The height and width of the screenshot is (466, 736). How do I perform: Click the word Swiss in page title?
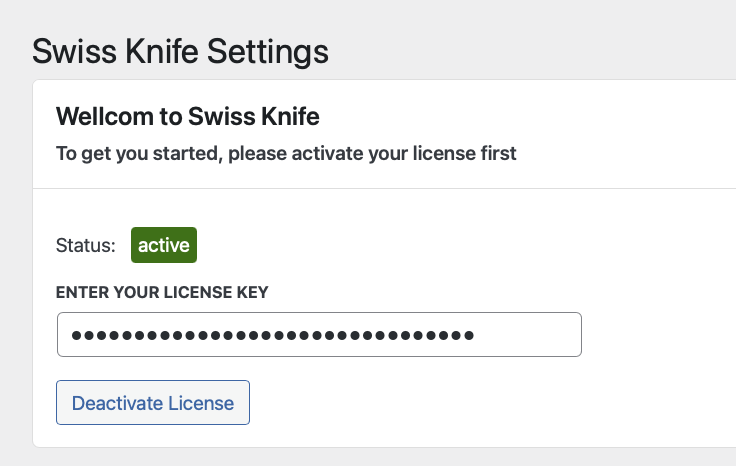click(x=74, y=51)
